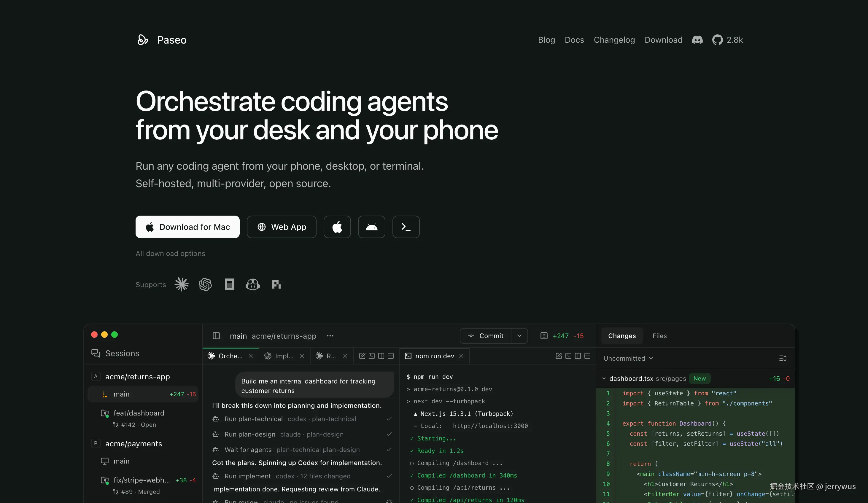Image resolution: width=868 pixels, height=503 pixels.
Task: Close the Orche... agent tab
Action: [251, 356]
